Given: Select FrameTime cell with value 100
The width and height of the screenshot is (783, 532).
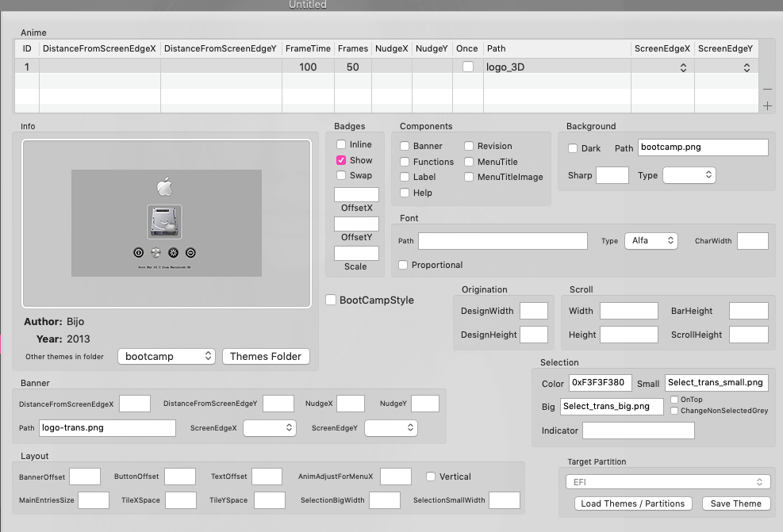Looking at the screenshot, I should tap(308, 67).
